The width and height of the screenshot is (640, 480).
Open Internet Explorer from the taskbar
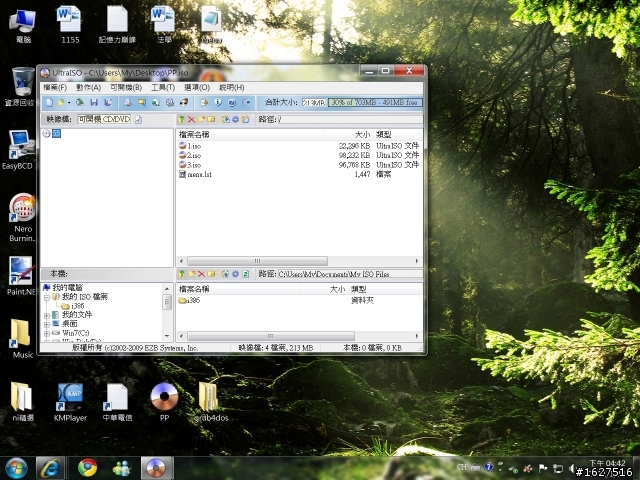tap(50, 468)
